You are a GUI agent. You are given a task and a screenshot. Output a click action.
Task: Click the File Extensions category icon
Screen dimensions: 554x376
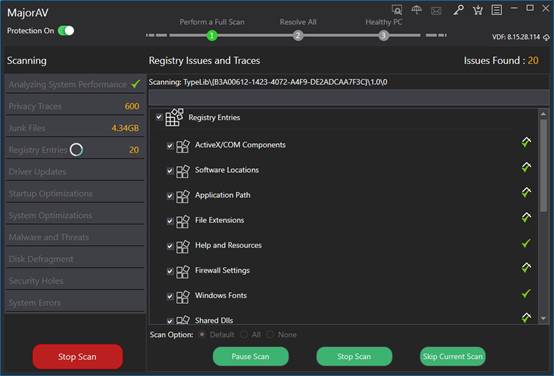(x=183, y=221)
